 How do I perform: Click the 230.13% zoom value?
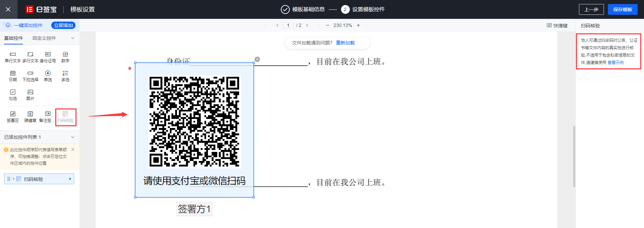(343, 25)
